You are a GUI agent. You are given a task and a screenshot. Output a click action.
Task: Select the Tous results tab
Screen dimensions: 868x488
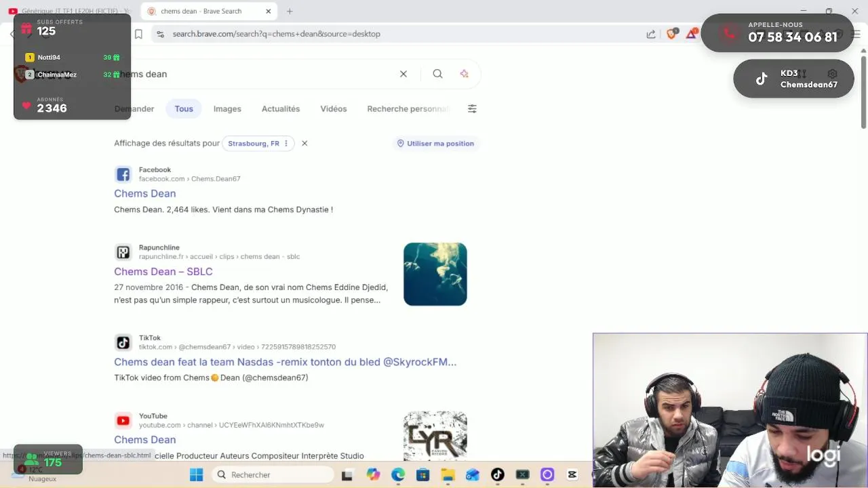point(184,108)
